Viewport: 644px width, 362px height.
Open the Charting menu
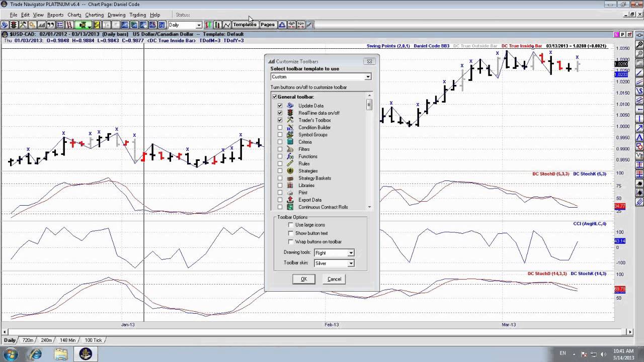click(94, 15)
